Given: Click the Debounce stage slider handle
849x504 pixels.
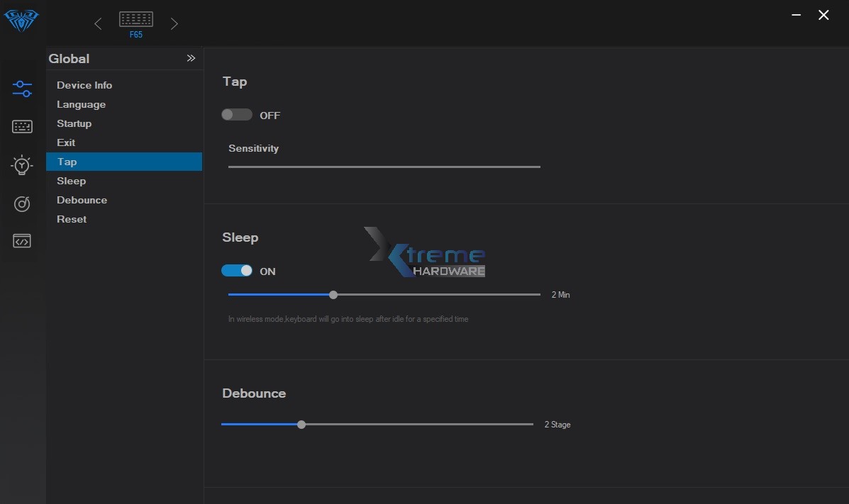Looking at the screenshot, I should (x=301, y=425).
